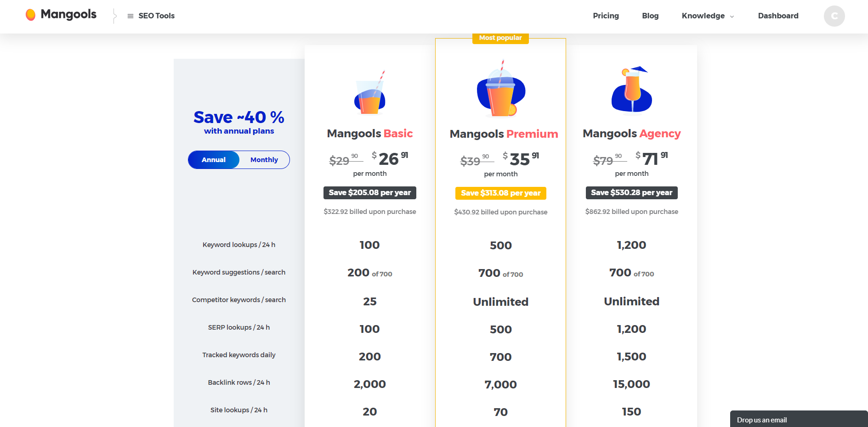Open the Knowledge menu
This screenshot has height=427, width=868.
[x=703, y=16]
